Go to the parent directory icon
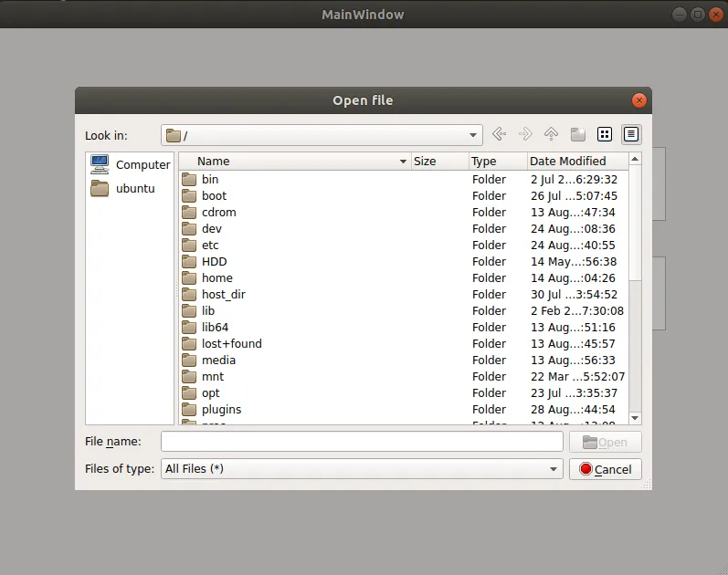Image resolution: width=728 pixels, height=575 pixels. [x=551, y=134]
